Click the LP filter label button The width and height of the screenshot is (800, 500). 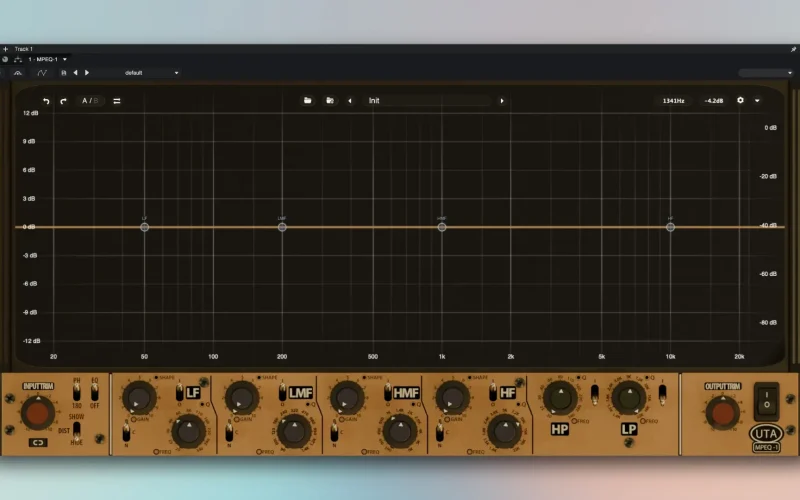pyautogui.click(x=629, y=430)
